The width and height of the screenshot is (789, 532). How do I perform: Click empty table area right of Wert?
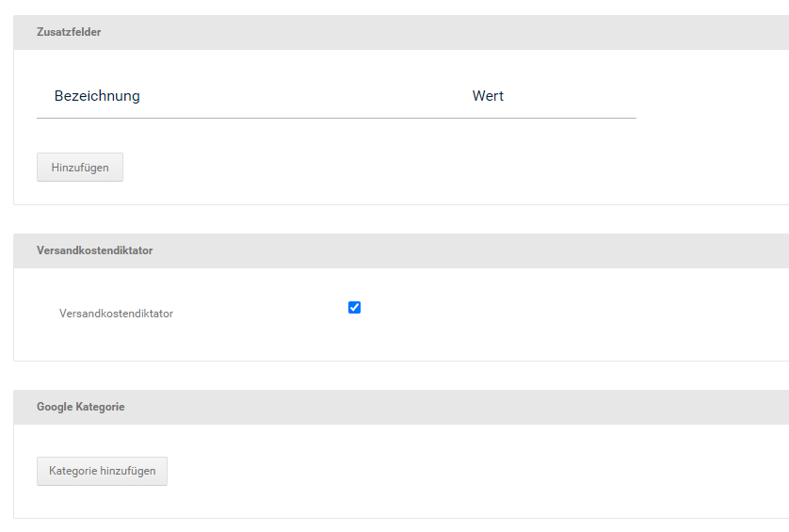click(584, 96)
